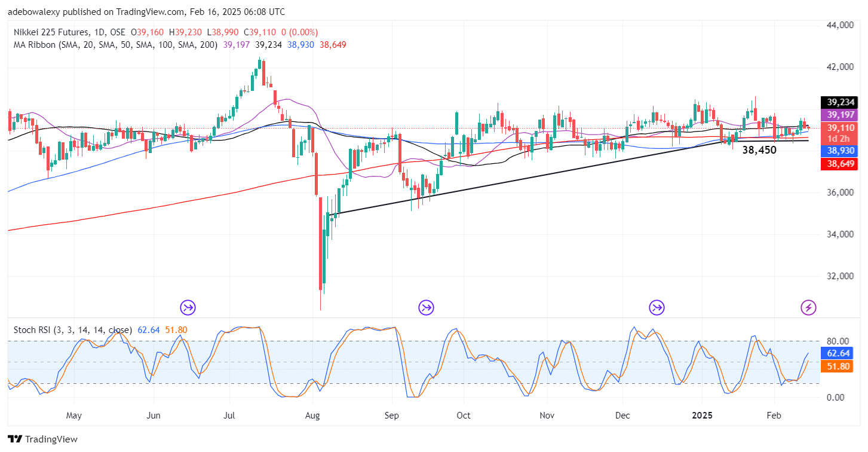Click the Stoch RSI indicator legend
The height and width of the screenshot is (452, 868).
pyautogui.click(x=72, y=329)
